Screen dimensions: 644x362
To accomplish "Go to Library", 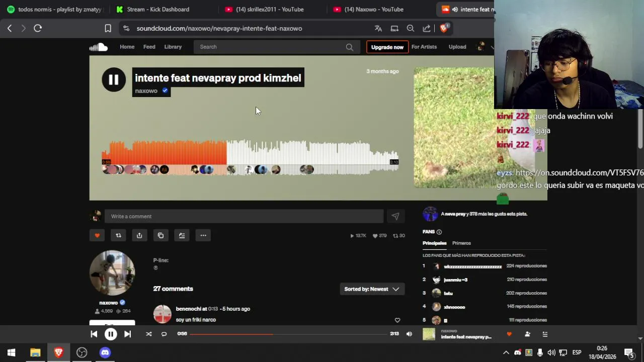I will [x=173, y=47].
